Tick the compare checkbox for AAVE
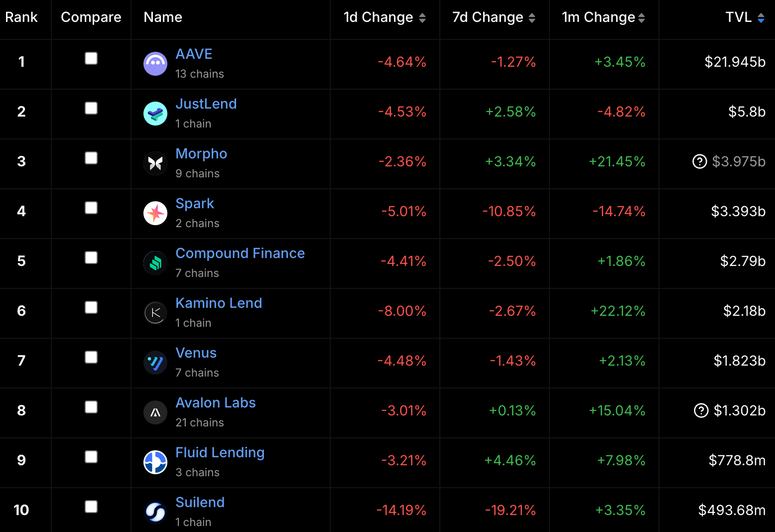Image resolution: width=775 pixels, height=532 pixels. [91, 58]
